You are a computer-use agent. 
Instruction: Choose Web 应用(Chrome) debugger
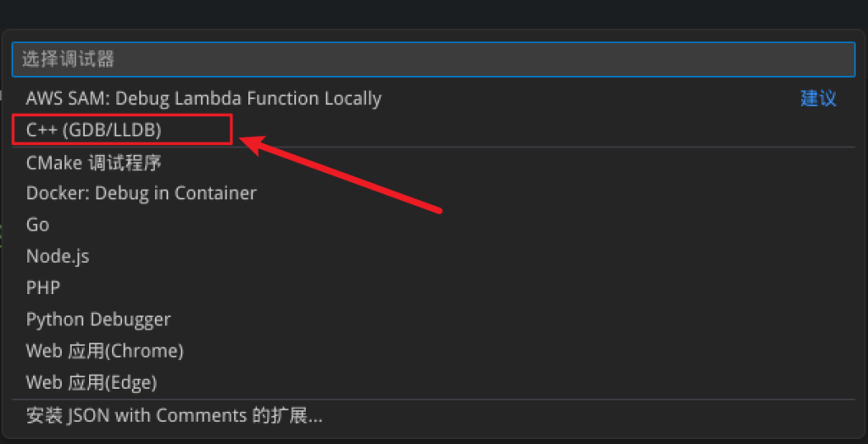tap(433, 351)
